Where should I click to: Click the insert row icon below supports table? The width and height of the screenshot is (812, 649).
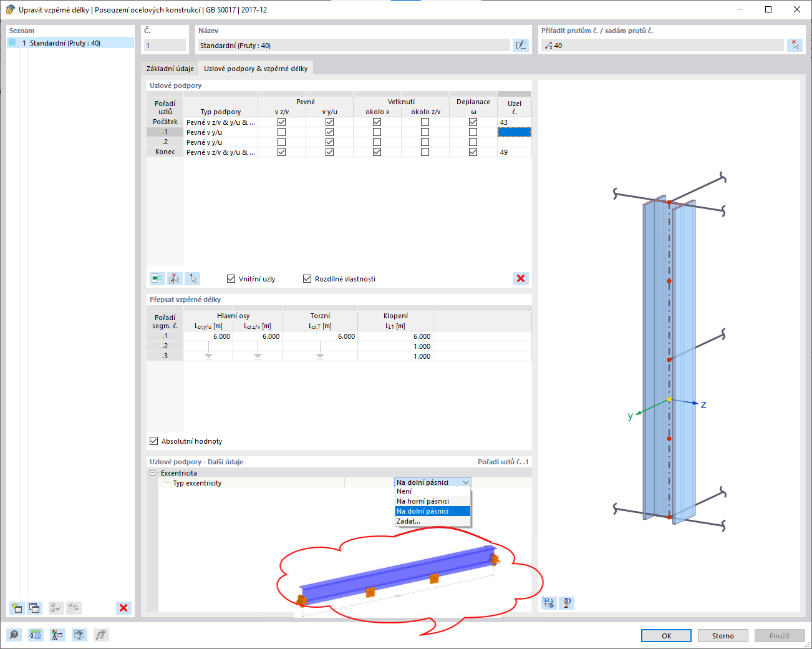coord(157,278)
